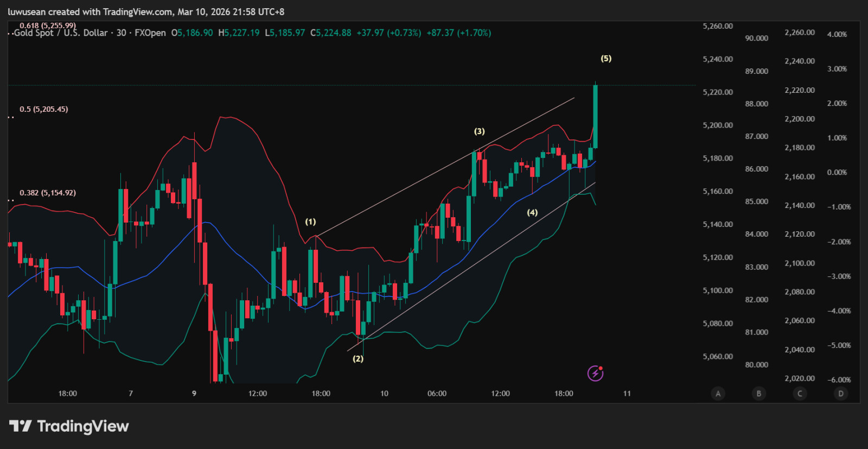Click the FXOpen broker label in header
This screenshot has height=449, width=868.
pyautogui.click(x=150, y=33)
